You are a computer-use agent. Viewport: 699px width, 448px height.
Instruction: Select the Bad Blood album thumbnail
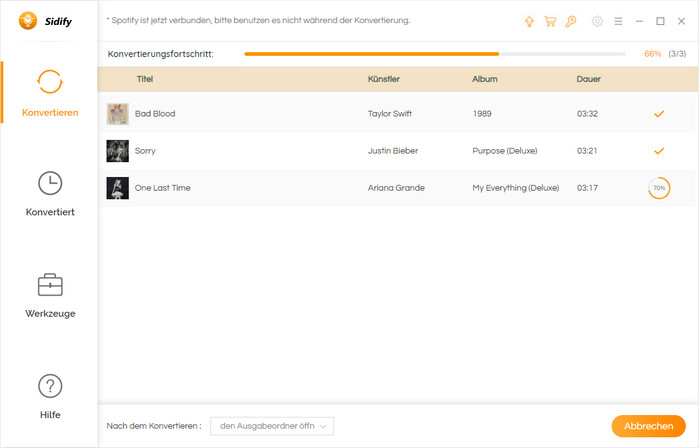[x=118, y=114]
